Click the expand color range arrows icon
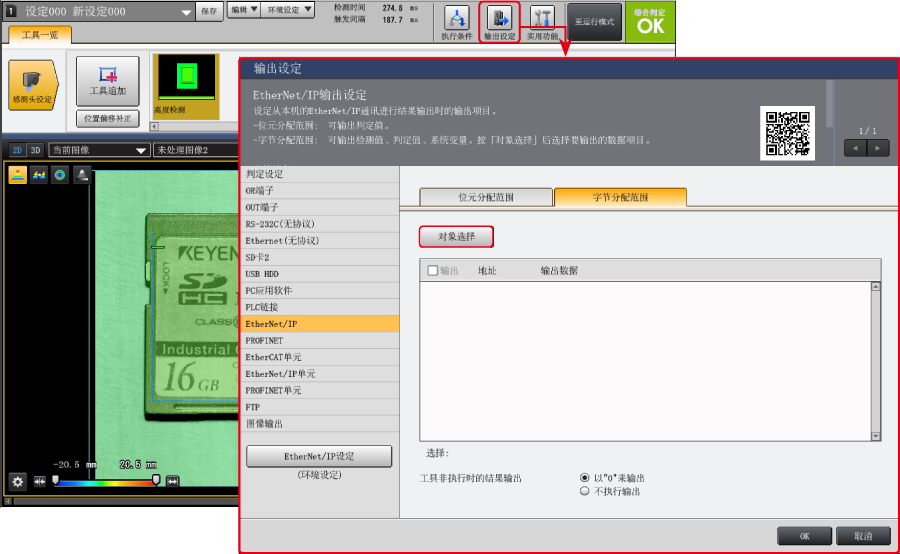Viewport: 900px width, 554px height. (173, 482)
